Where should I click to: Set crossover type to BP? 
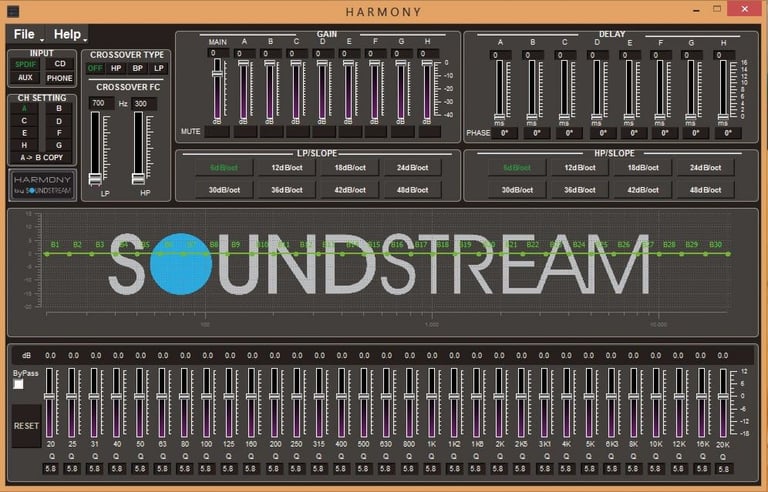click(x=138, y=68)
